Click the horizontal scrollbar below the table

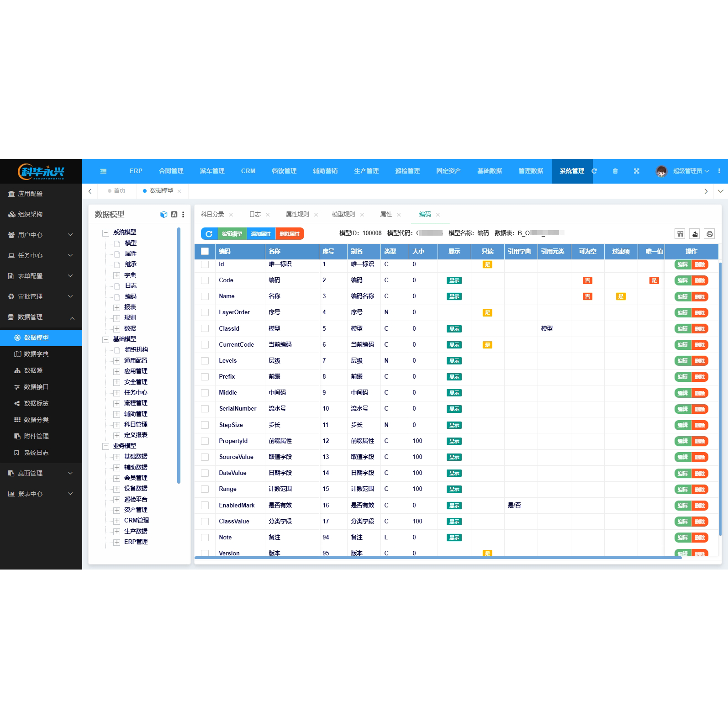click(438, 558)
